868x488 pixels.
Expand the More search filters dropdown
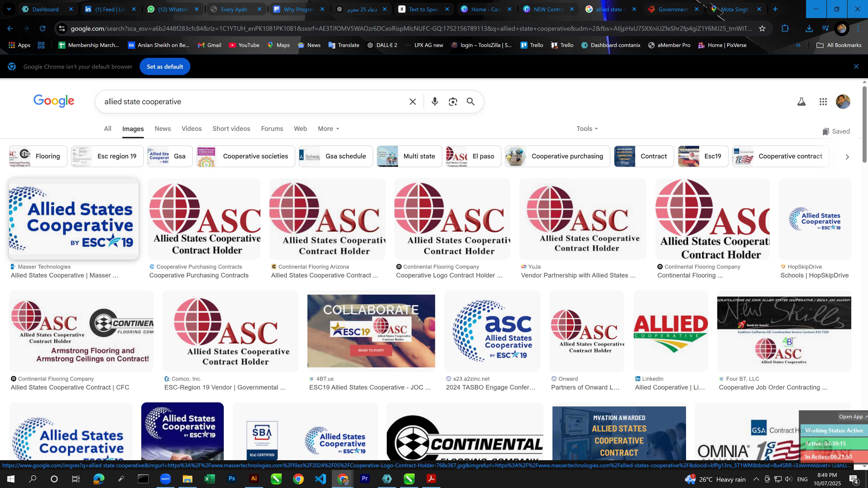pos(328,129)
